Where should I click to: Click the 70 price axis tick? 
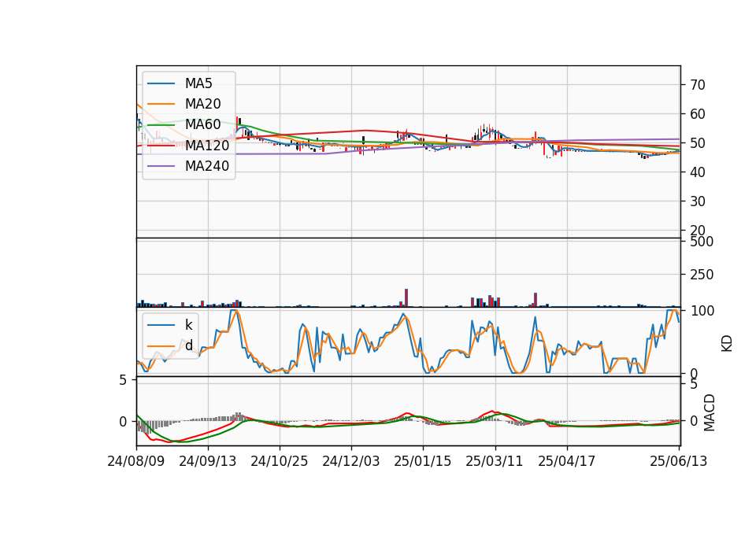click(x=697, y=85)
